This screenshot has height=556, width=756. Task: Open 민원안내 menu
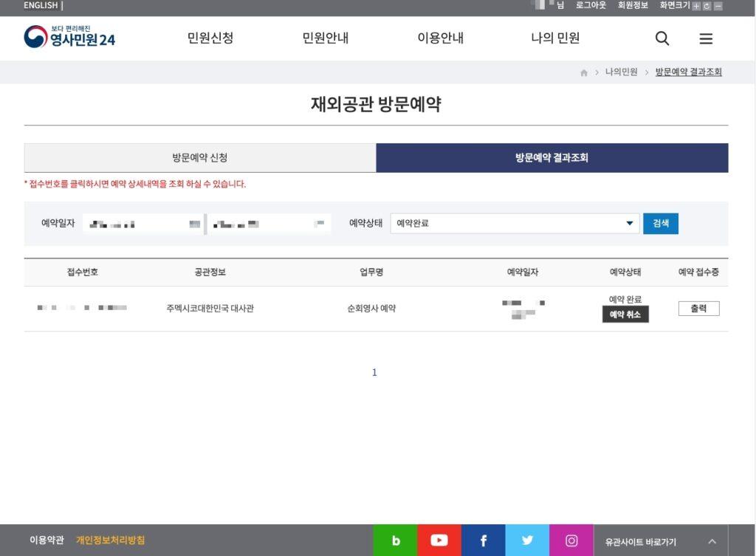(325, 38)
